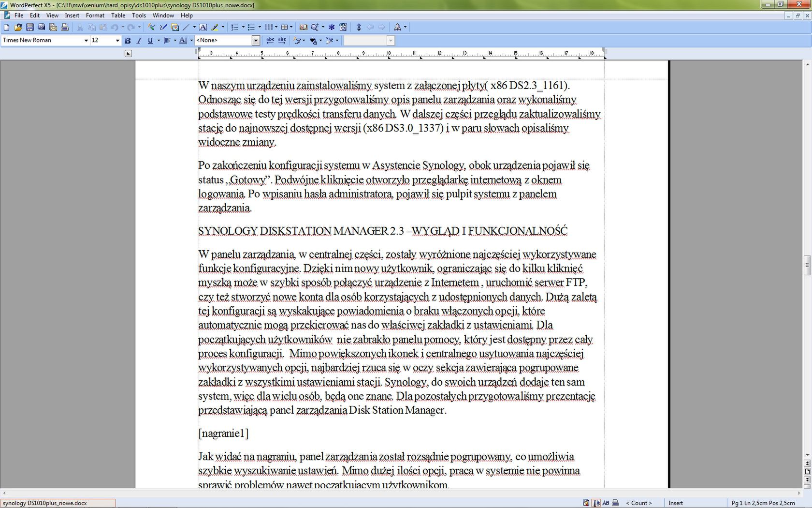This screenshot has width=812, height=508.
Task: Open the Format menu
Action: coord(95,15)
